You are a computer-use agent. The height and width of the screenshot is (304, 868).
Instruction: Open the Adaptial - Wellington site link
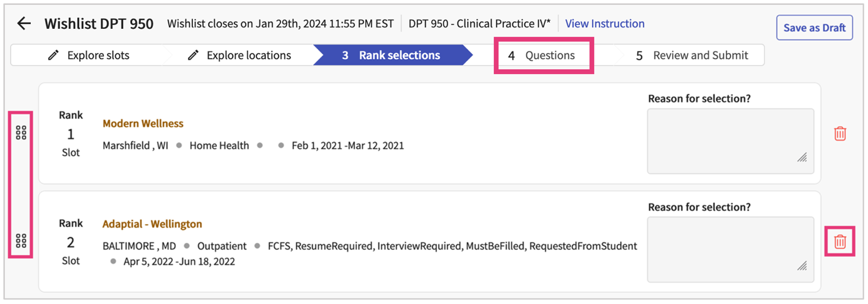coord(152,224)
